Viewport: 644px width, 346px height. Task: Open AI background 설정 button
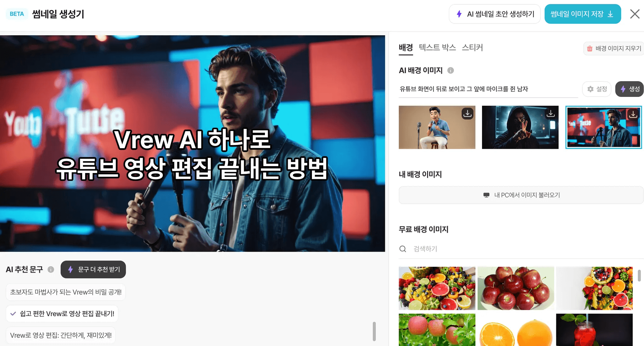[597, 89]
